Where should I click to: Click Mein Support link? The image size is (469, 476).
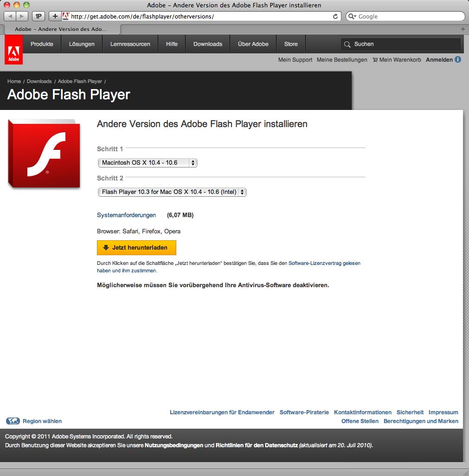(x=295, y=60)
